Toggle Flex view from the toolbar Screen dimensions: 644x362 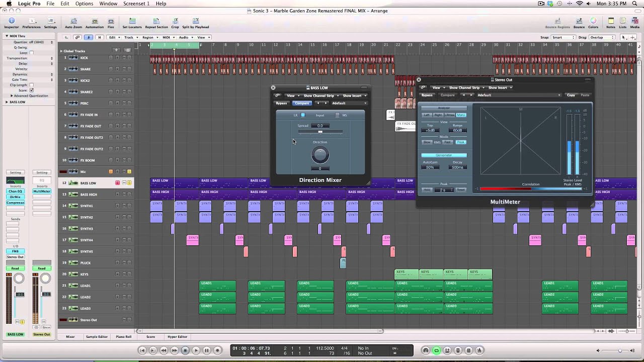click(111, 23)
